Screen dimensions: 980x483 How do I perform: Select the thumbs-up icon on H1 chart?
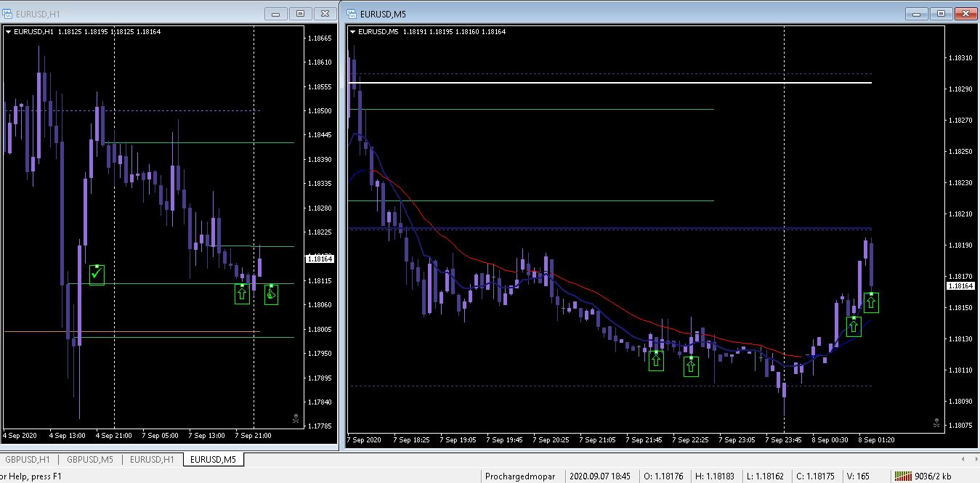click(x=271, y=294)
